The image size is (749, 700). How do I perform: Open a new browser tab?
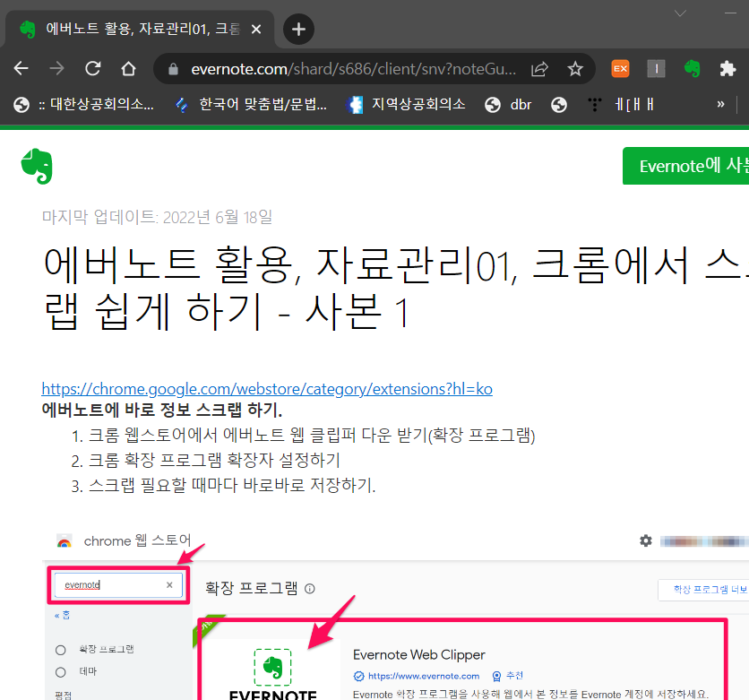pyautogui.click(x=298, y=30)
